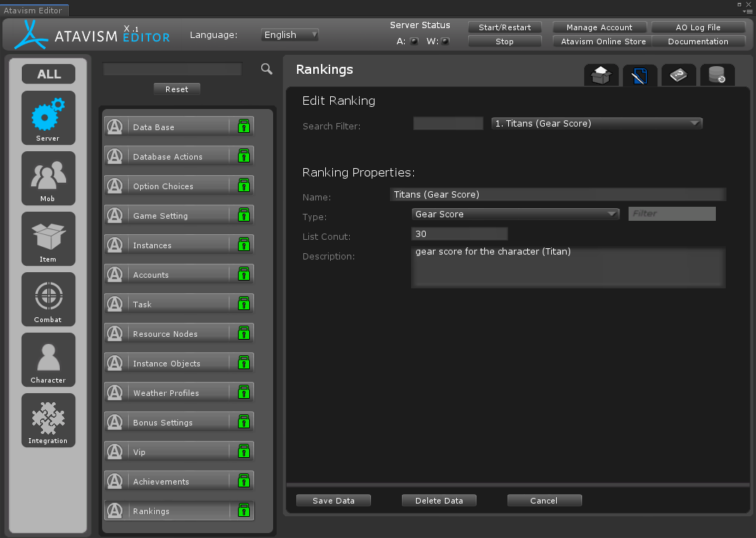Toggle the green lock on Achievements
The image size is (756, 538).
click(x=244, y=481)
